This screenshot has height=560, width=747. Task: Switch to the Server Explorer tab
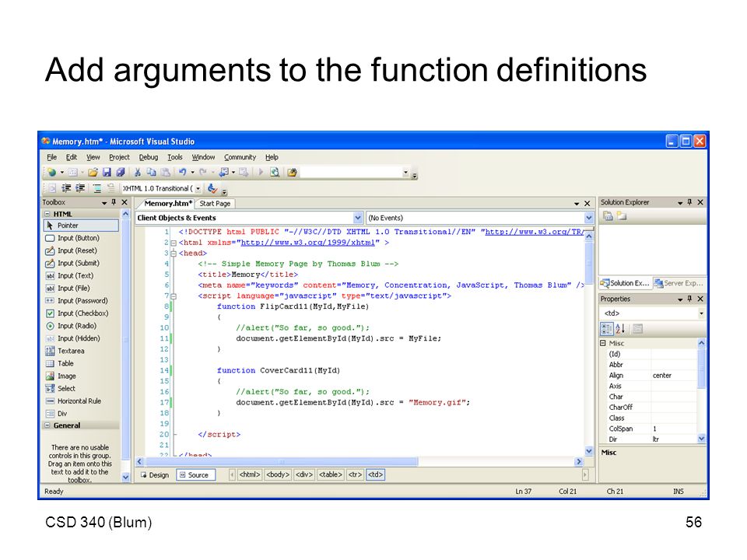pos(679,283)
